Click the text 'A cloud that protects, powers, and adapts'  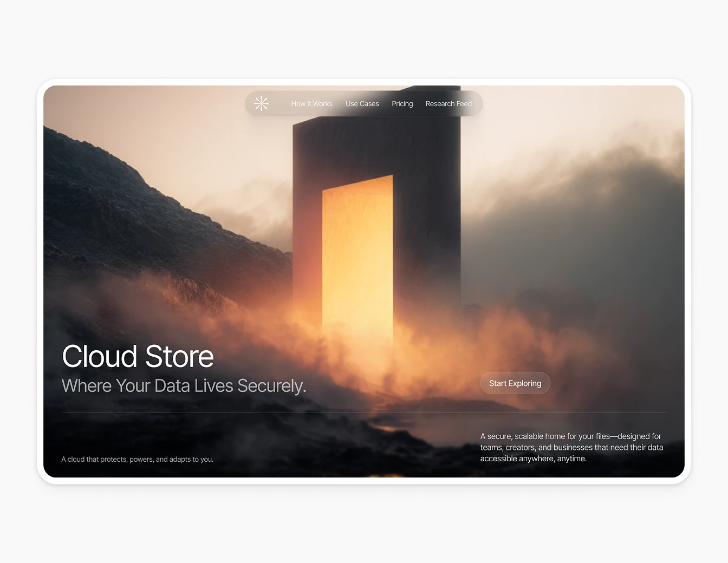pos(138,459)
